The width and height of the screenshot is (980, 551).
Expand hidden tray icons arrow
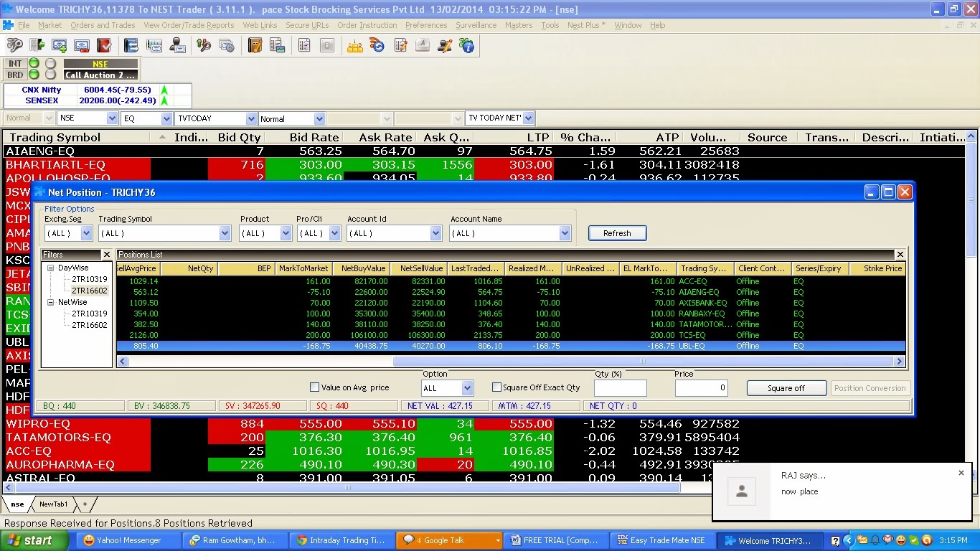[x=849, y=540]
